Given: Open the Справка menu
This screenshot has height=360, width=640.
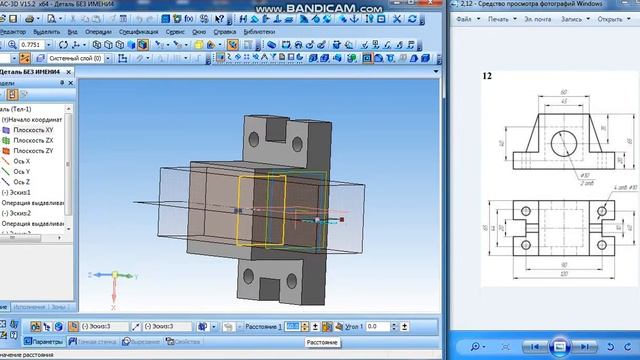Looking at the screenshot, I should click(x=224, y=31).
